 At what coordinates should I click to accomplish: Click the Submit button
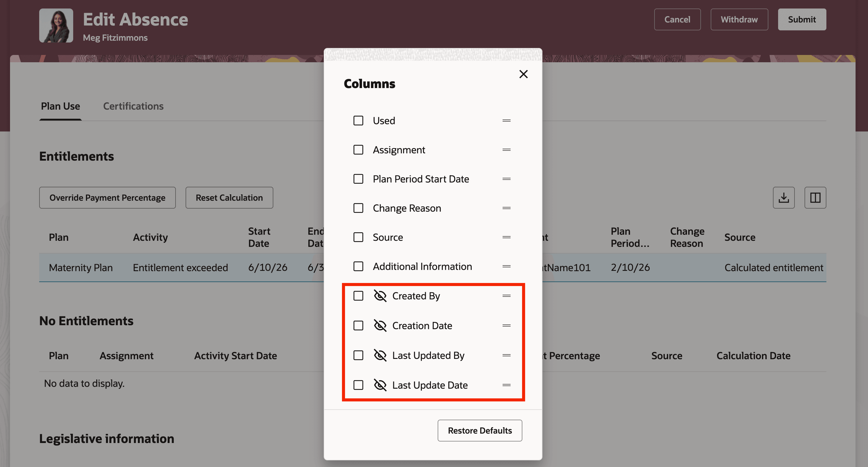[x=801, y=19]
